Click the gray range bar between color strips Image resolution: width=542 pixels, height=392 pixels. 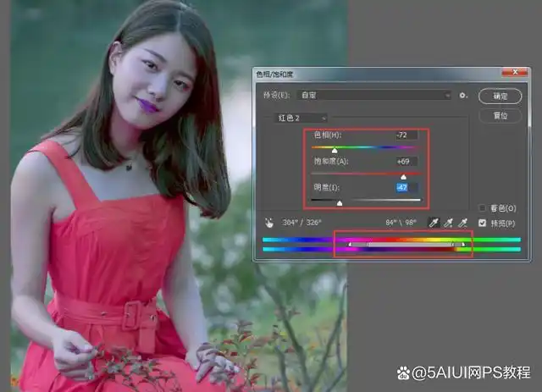click(406, 245)
